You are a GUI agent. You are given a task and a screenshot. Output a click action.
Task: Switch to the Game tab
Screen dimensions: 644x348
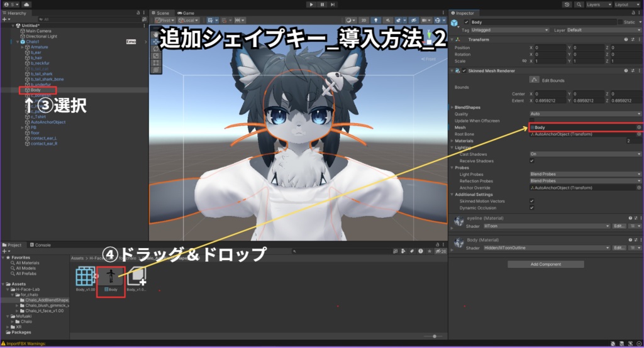[186, 13]
